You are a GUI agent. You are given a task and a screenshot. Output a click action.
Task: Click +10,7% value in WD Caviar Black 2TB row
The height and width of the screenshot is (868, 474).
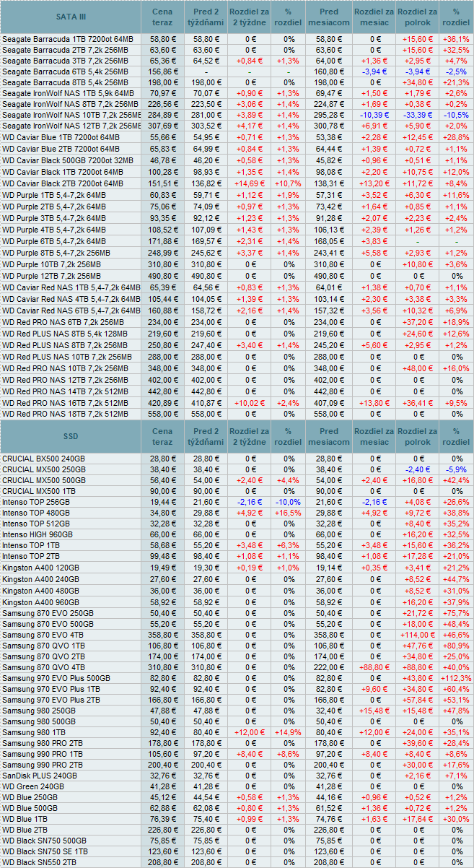(287, 183)
